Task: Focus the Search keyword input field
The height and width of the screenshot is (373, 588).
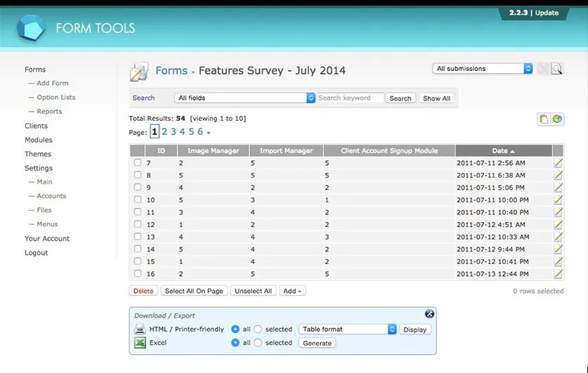Action: click(x=351, y=98)
